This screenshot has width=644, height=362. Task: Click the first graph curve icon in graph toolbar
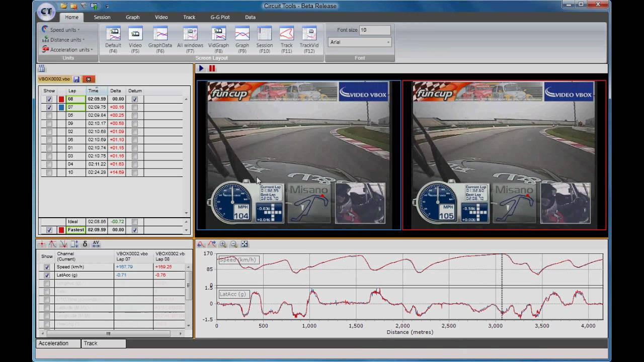(201, 244)
